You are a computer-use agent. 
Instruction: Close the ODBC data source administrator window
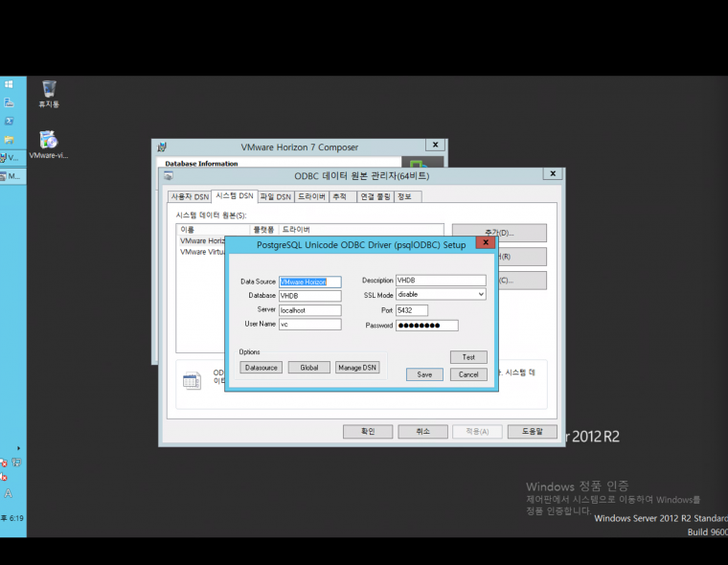coord(553,173)
